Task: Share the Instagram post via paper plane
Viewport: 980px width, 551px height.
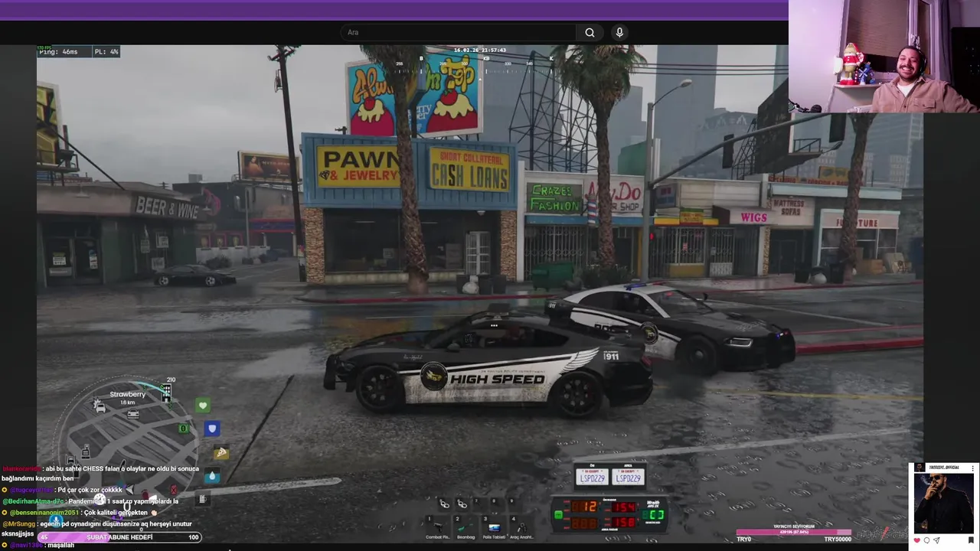Action: [x=936, y=541]
